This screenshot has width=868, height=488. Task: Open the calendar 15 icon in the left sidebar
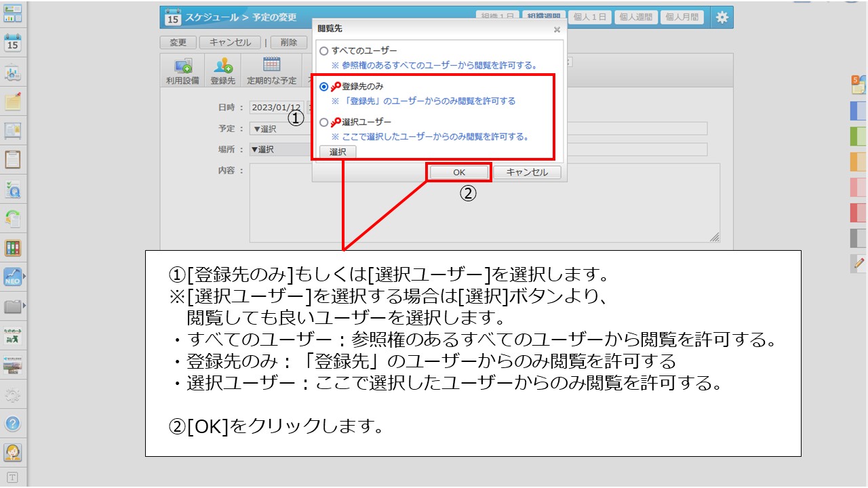coord(13,43)
